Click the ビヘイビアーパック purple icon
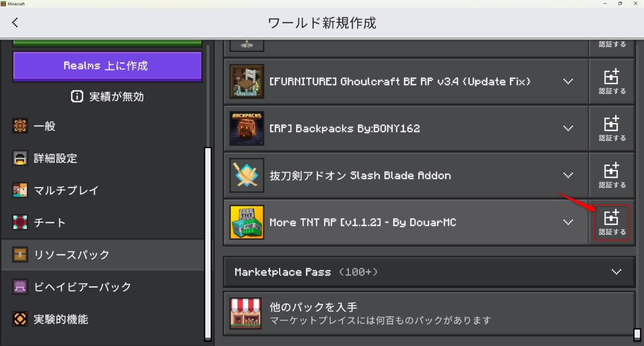This screenshot has width=644, height=346. (20, 287)
